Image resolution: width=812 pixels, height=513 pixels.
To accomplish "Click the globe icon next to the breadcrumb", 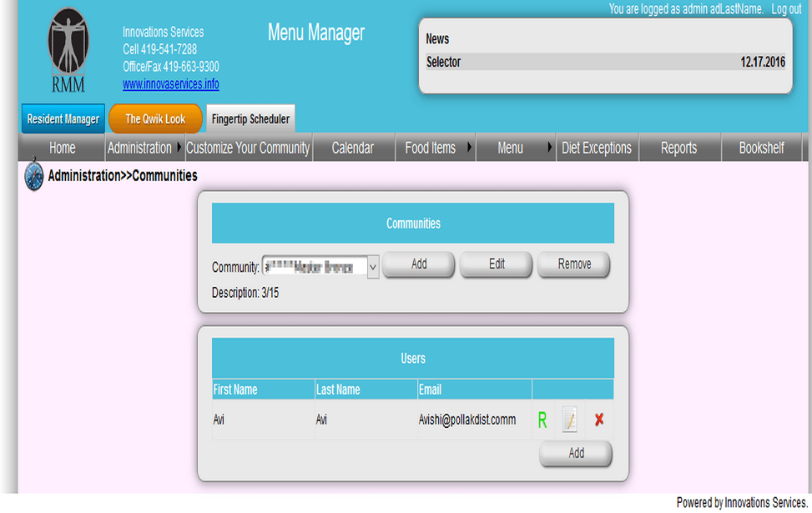I will tap(32, 176).
